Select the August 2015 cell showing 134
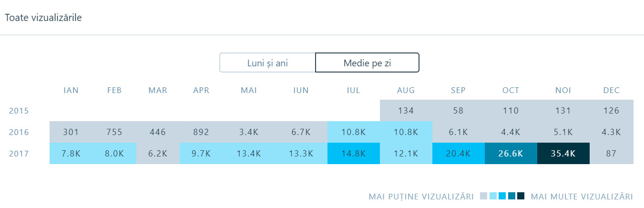This screenshot has height=208, width=644. click(x=406, y=111)
